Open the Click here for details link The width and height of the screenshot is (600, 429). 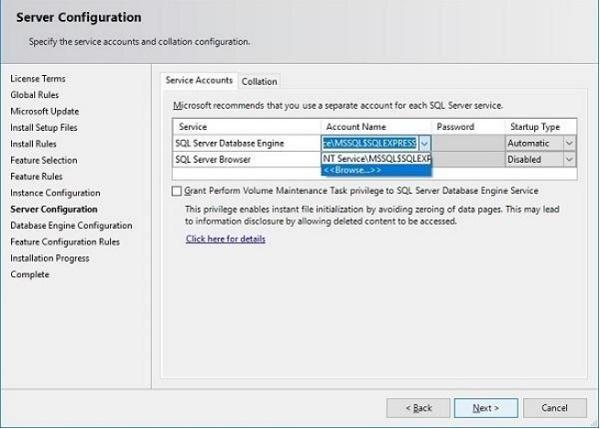point(225,239)
